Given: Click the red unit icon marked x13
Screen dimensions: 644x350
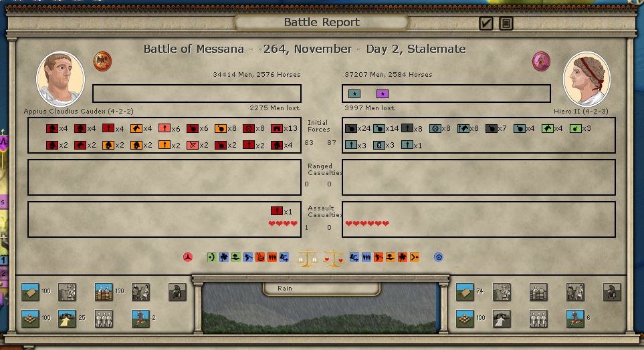Looking at the screenshot, I should pos(276,128).
